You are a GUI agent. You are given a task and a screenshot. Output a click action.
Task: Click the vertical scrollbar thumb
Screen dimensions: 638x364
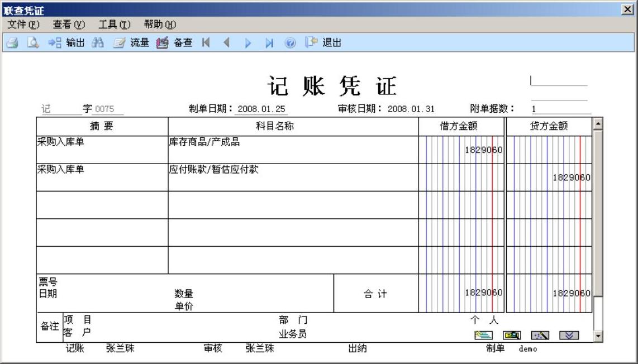click(x=598, y=213)
